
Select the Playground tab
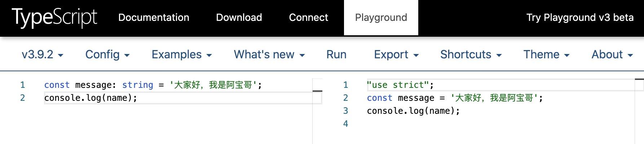pos(381,18)
